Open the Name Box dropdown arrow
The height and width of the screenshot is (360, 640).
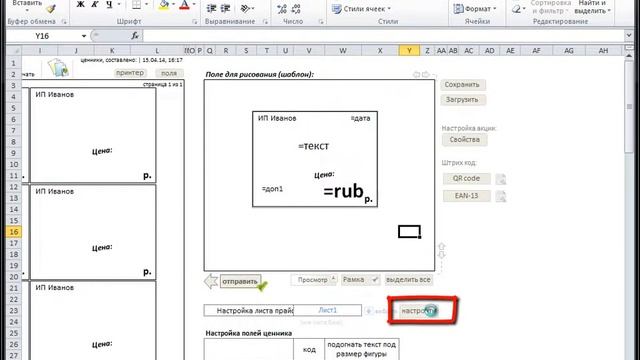pos(84,36)
